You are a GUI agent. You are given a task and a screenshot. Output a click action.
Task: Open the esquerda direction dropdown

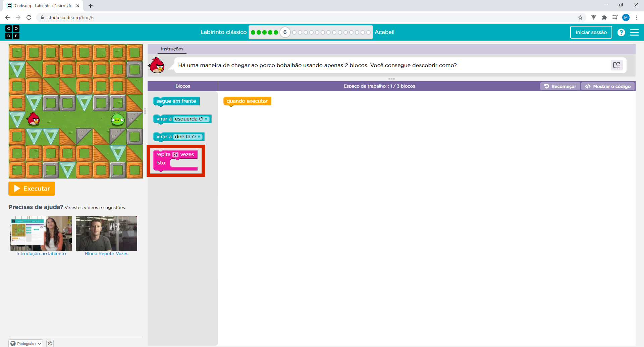(192, 119)
